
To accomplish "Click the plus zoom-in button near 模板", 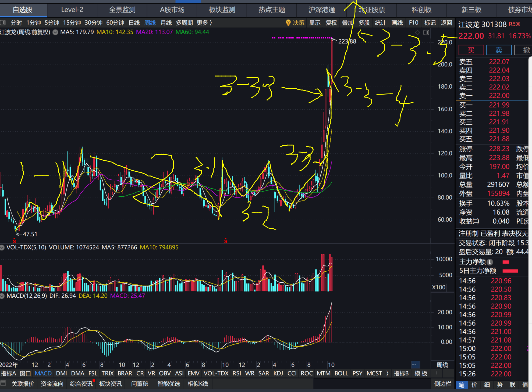I will point(437,373).
